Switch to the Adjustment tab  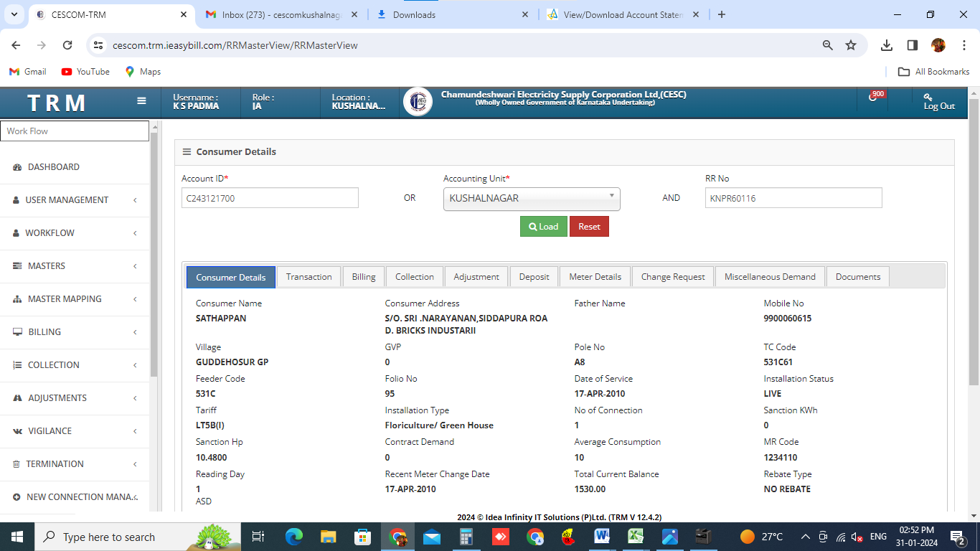click(x=476, y=277)
